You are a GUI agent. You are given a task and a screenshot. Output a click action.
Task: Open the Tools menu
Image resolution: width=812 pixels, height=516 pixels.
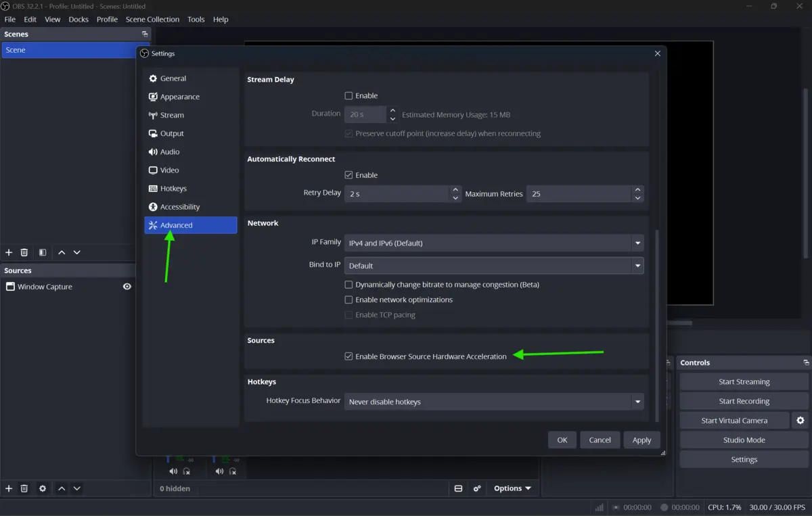[x=196, y=20]
